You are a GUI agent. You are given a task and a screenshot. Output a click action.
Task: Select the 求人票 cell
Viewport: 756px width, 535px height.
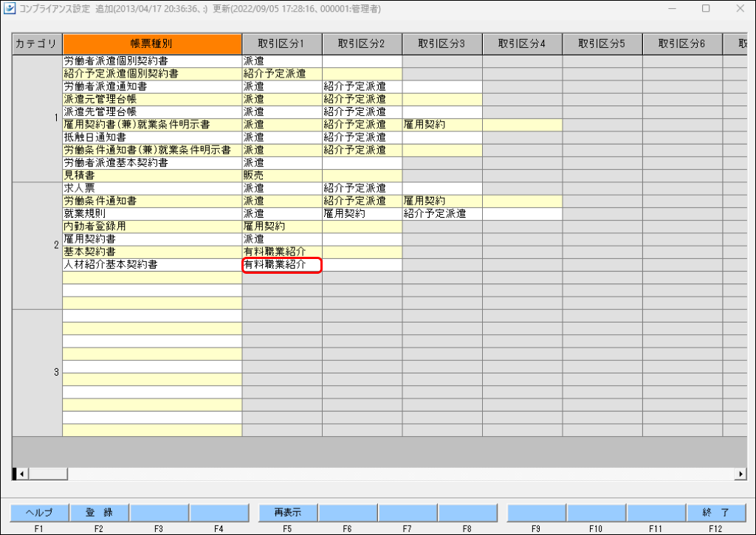152,188
